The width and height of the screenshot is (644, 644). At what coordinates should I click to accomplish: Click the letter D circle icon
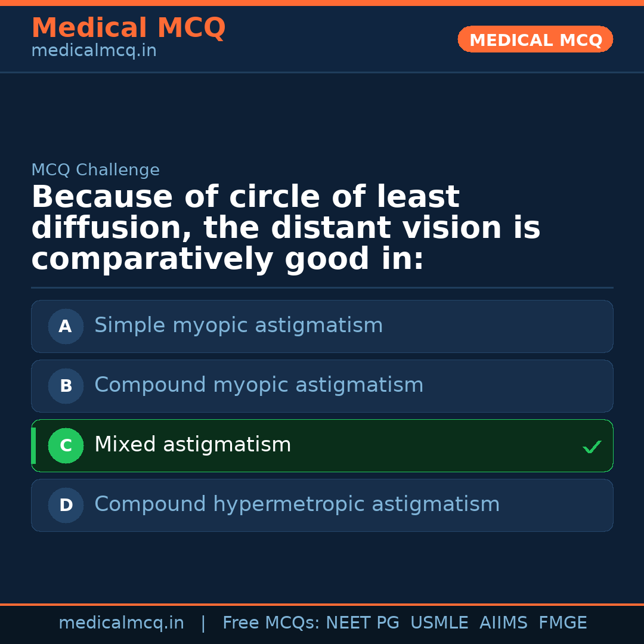point(66,505)
